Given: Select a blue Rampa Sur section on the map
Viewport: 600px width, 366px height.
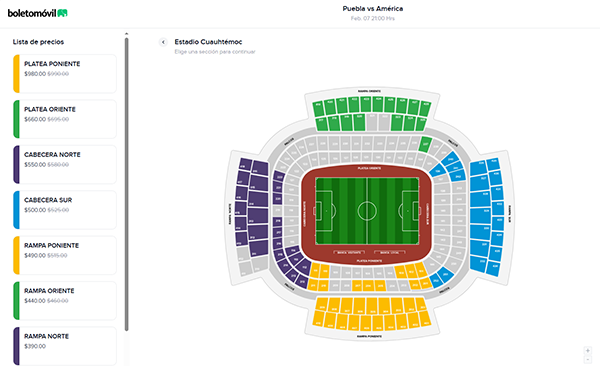Looking at the screenshot, I should [x=480, y=199].
